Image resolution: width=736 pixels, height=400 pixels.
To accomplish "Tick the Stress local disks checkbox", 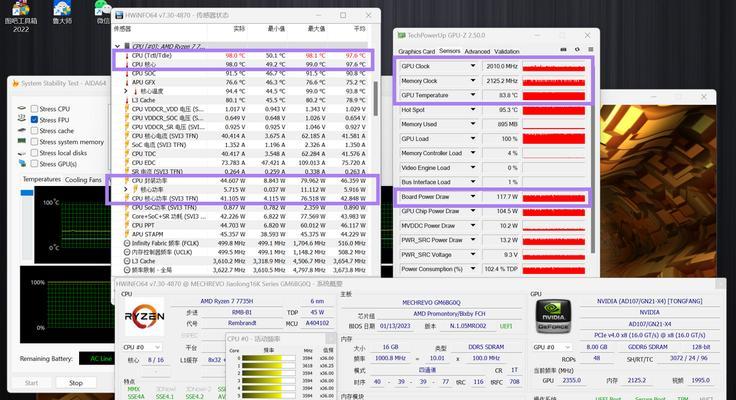I will click(34, 153).
